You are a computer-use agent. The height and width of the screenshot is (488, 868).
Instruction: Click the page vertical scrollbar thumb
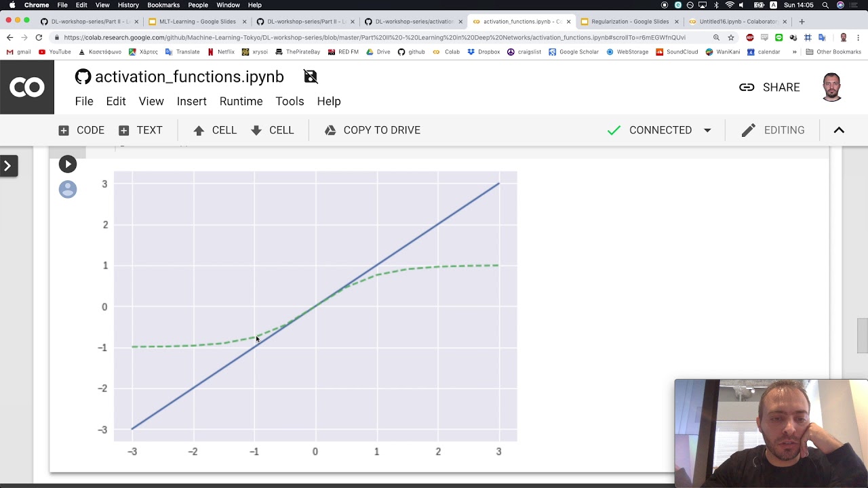coord(862,336)
